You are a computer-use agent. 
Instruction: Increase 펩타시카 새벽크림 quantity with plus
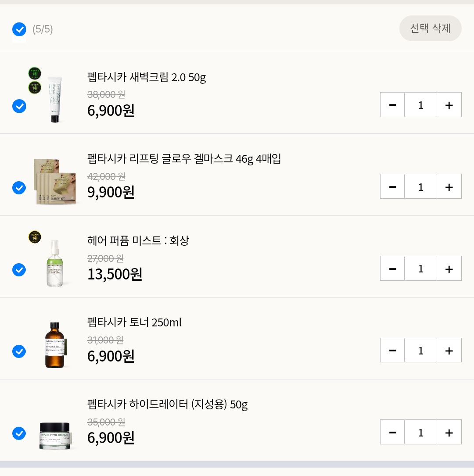(x=449, y=105)
